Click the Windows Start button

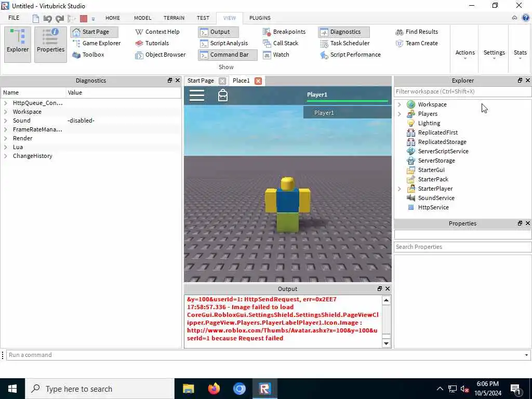[12, 389]
